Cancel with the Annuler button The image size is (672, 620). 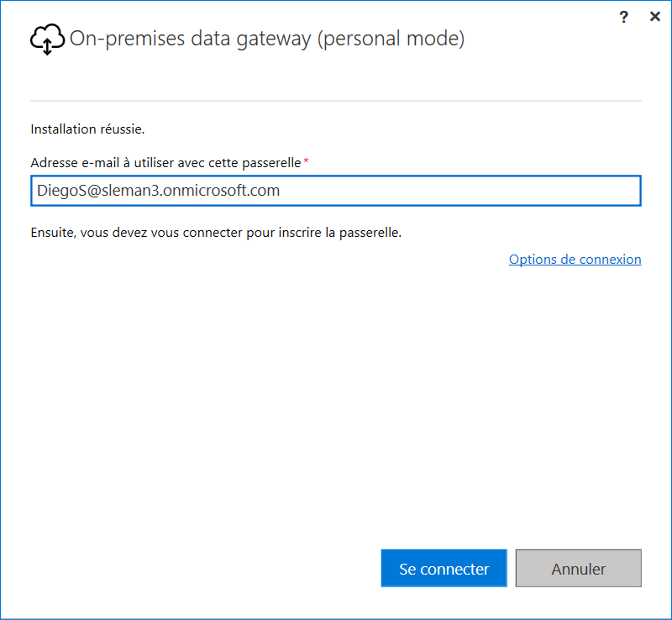(578, 569)
